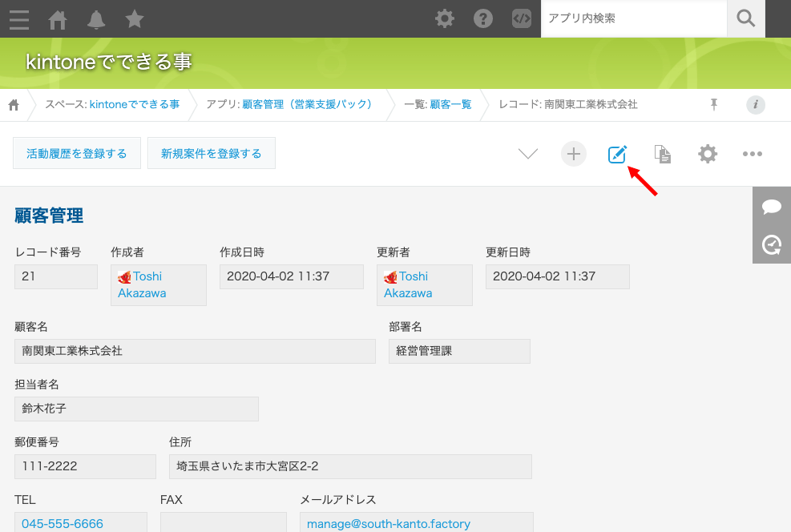Duplicate the record with the copy icon

tap(662, 154)
